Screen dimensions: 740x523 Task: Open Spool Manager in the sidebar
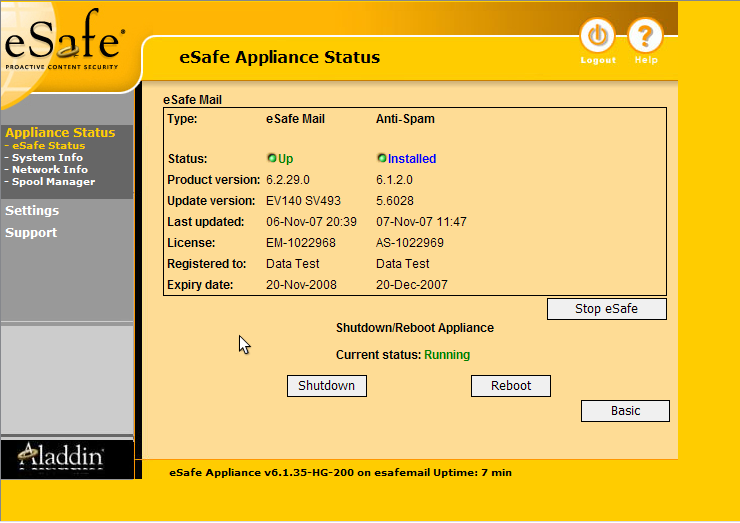53,182
